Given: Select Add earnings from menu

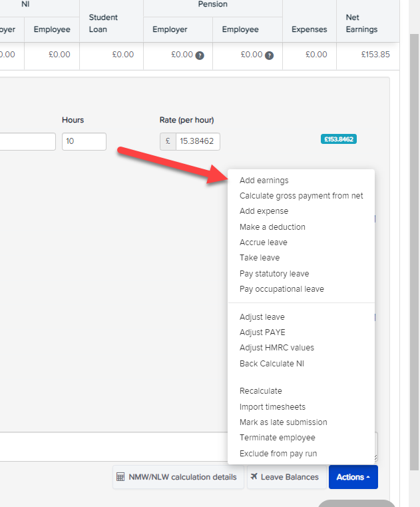Looking at the screenshot, I should coord(264,181).
